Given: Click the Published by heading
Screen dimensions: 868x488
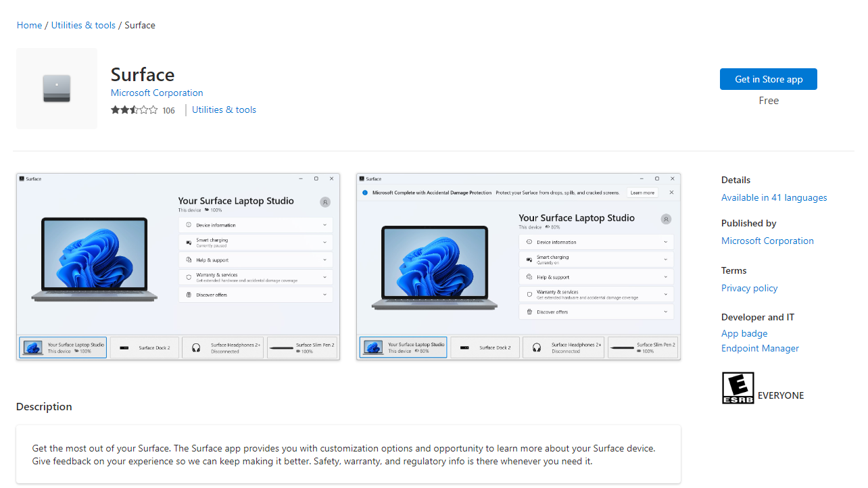Looking at the screenshot, I should 748,223.
